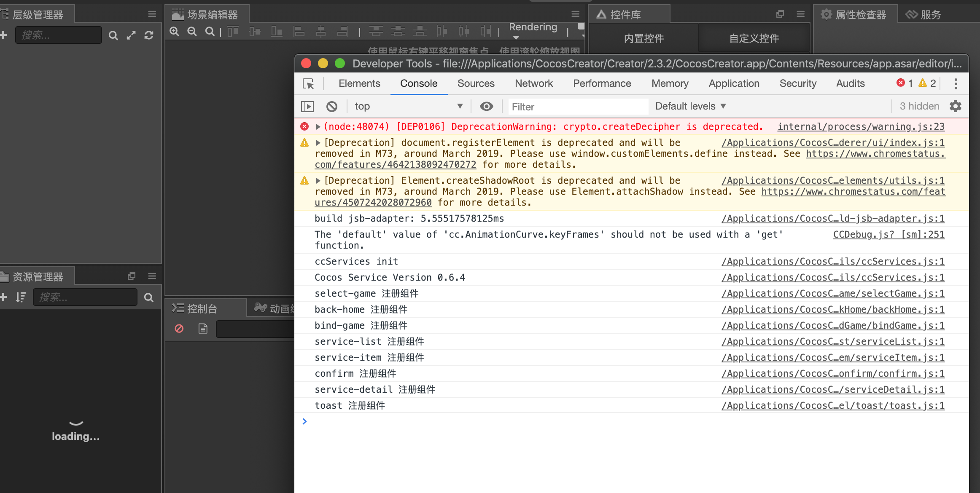The height and width of the screenshot is (493, 980).
Task: Switch to the Sources tab
Action: click(476, 84)
